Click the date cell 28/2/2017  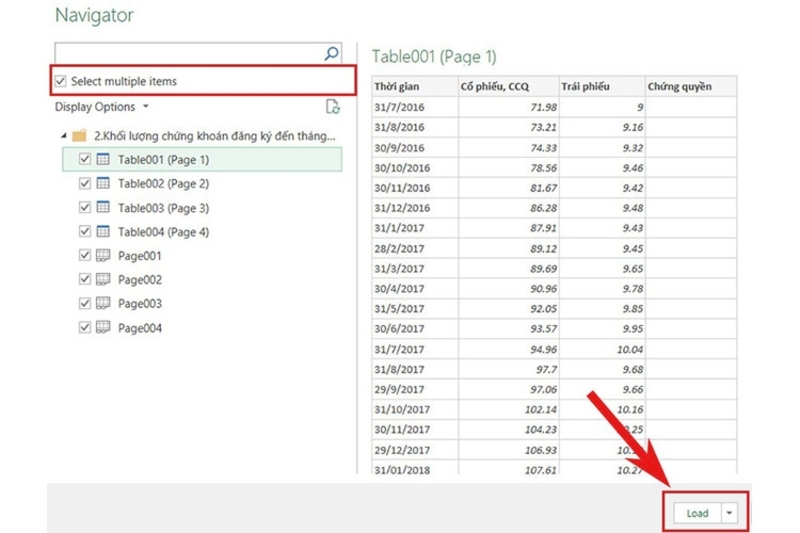415,248
